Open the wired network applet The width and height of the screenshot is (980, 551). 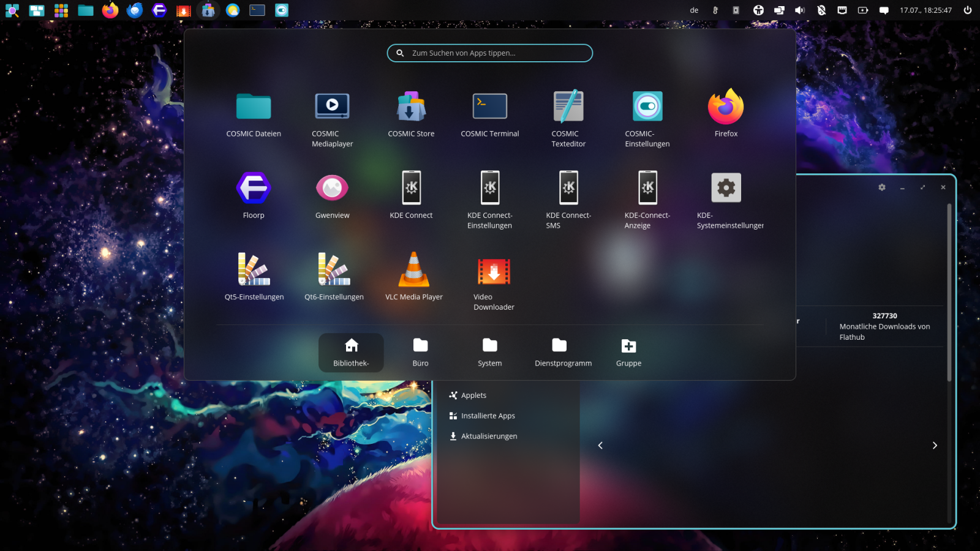[842, 10]
